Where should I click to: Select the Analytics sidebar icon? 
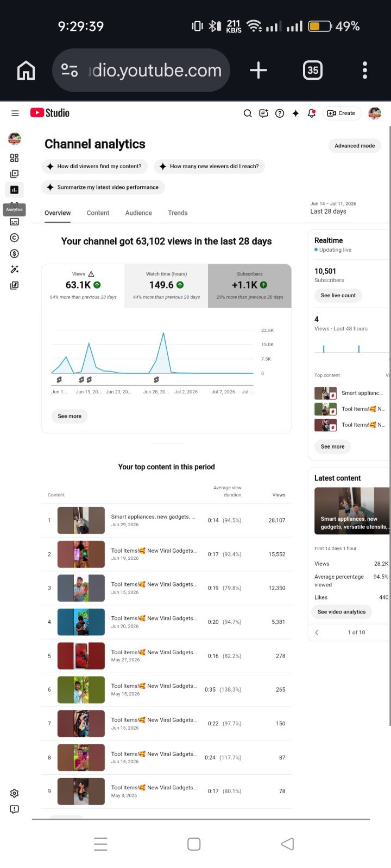[x=15, y=190]
